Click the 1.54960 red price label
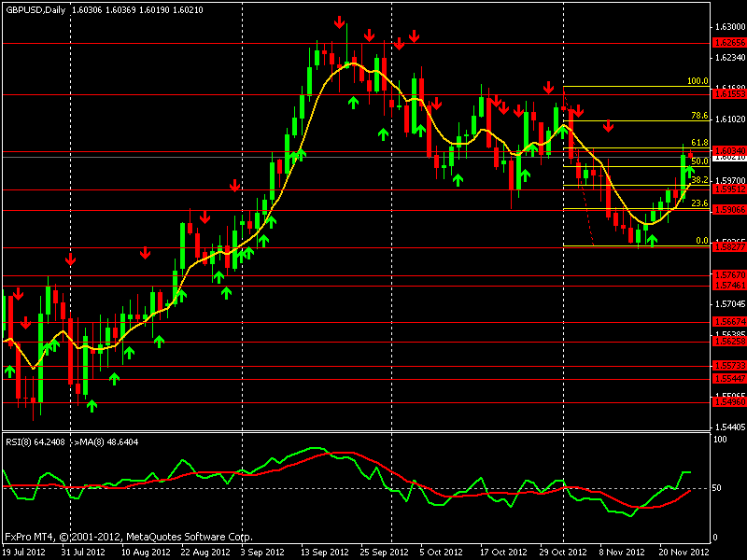747x560 pixels. (729, 402)
